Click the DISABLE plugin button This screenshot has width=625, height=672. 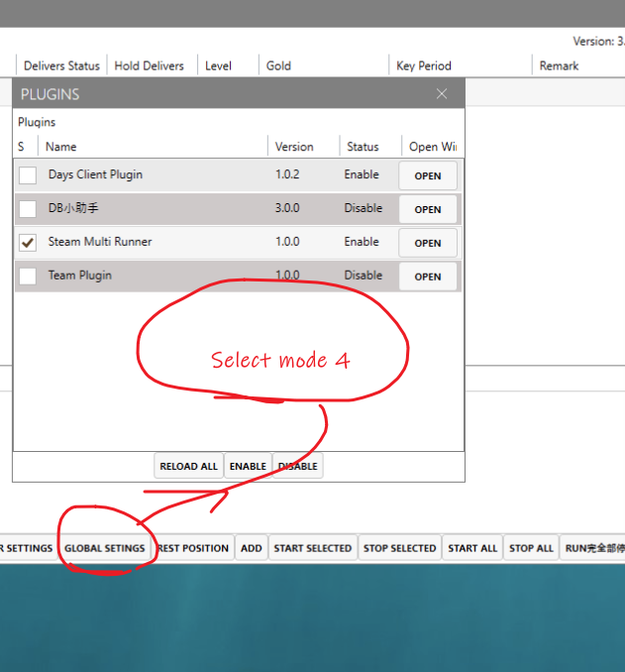click(298, 466)
